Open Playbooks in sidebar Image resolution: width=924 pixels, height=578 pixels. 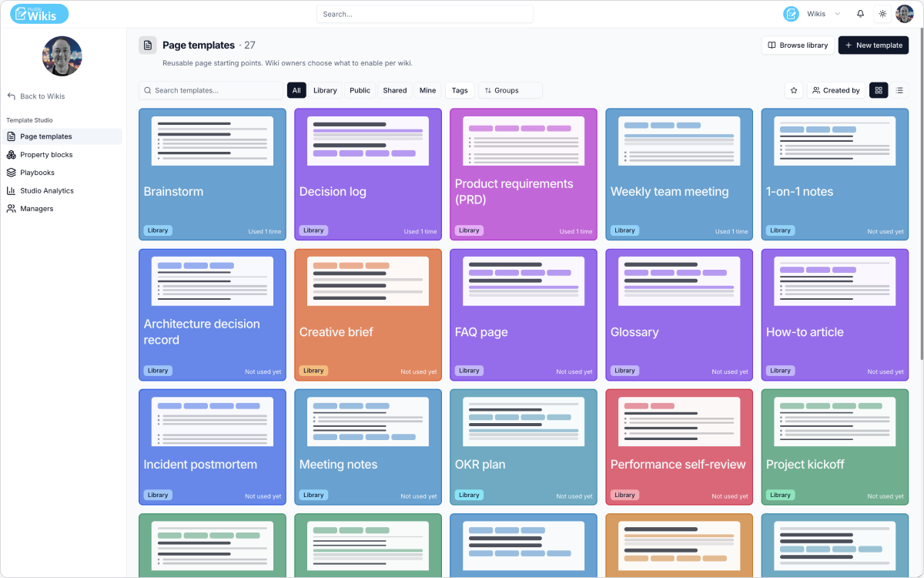click(x=62, y=173)
